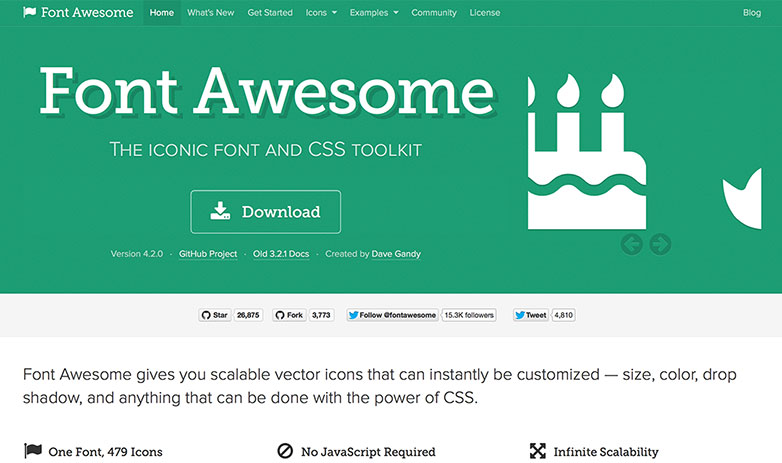Open the 3,773 forks count
Image resolution: width=782 pixels, height=463 pixels.
point(321,315)
